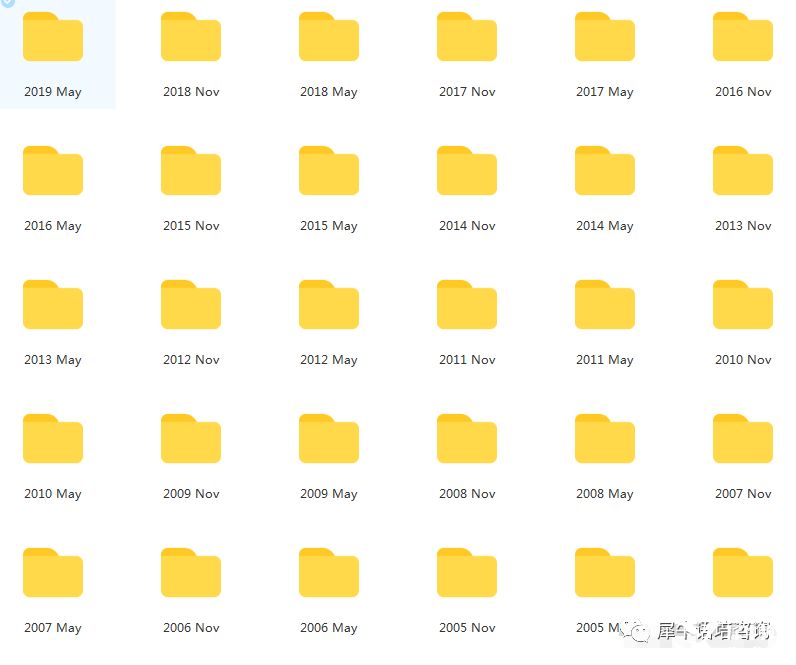This screenshot has height=665, width=796.
Task: Click the 2018 May folder icon
Action: tap(329, 37)
